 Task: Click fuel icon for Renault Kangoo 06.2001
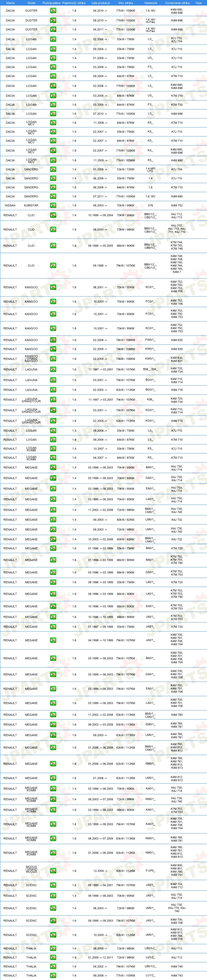[53, 287]
